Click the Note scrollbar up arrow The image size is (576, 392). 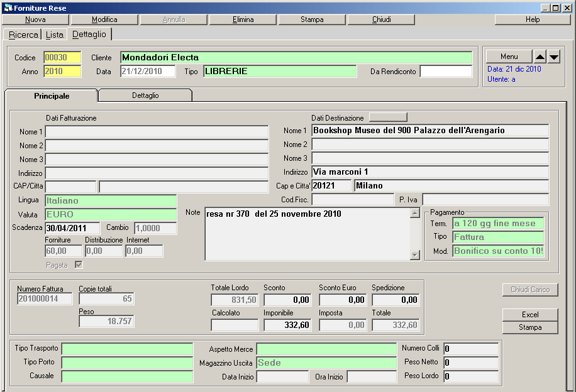pos(415,213)
